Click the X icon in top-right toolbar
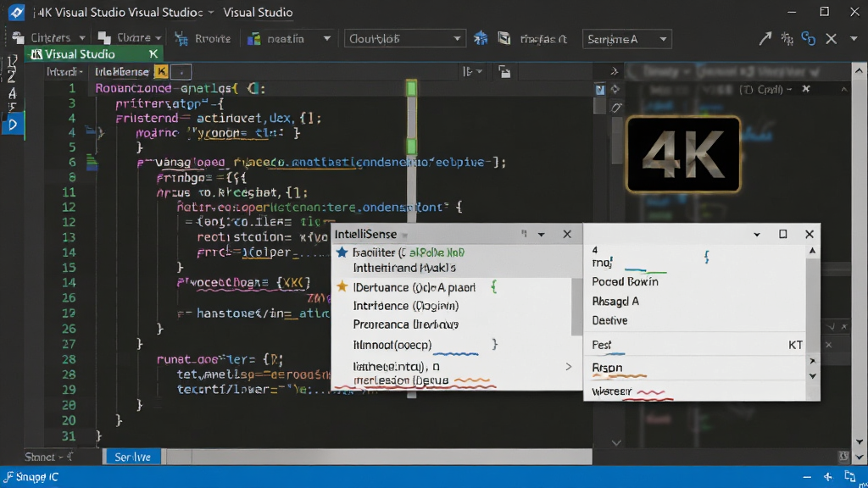The image size is (868, 488). [831, 38]
